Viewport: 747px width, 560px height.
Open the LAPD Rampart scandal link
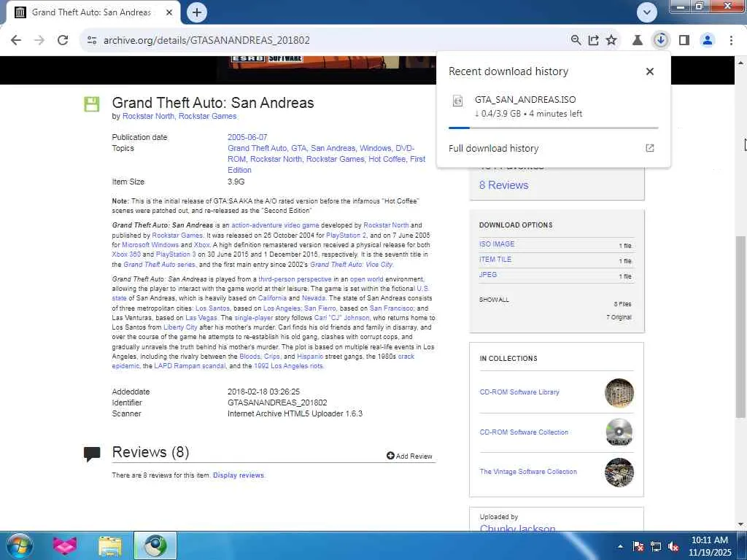click(190, 366)
